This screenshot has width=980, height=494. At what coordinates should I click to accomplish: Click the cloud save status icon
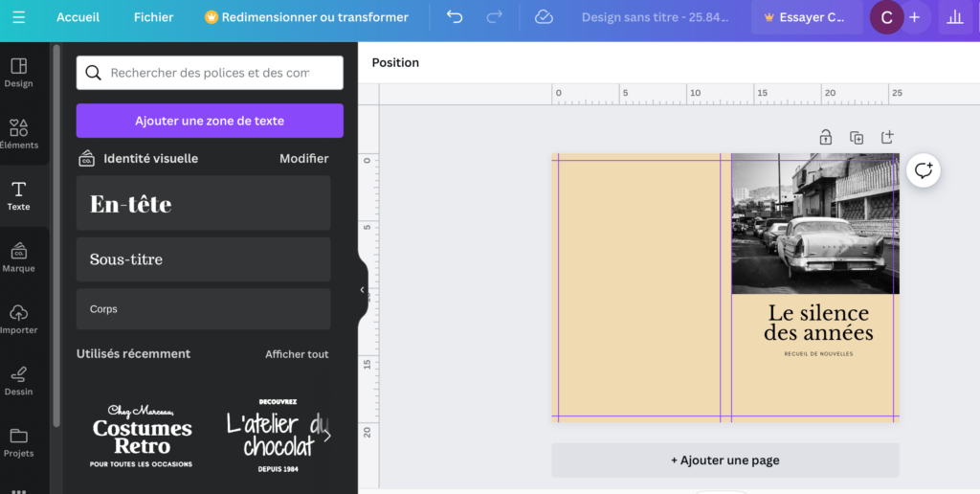(x=544, y=17)
